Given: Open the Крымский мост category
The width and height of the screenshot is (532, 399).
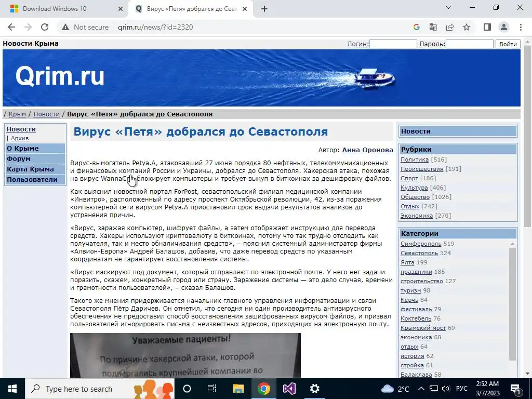Looking at the screenshot, I should pos(423,328).
